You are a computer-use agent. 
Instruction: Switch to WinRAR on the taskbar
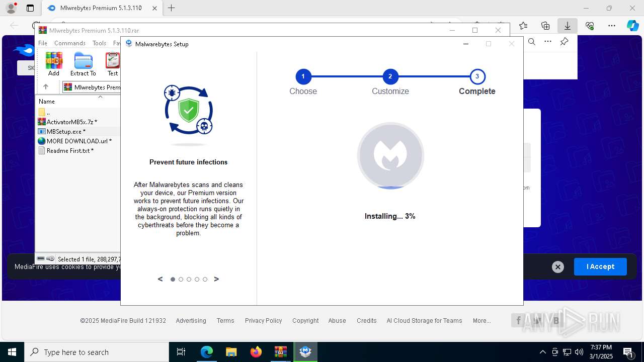pyautogui.click(x=280, y=352)
